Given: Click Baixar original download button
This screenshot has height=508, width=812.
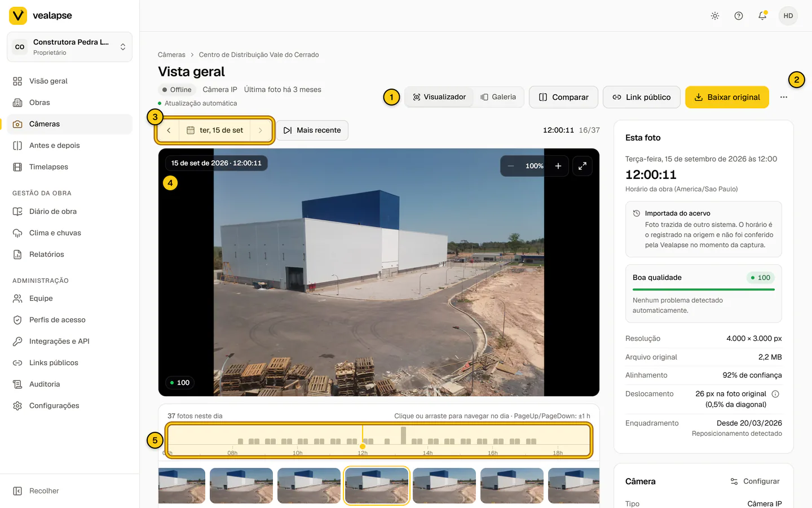Looking at the screenshot, I should click(x=727, y=97).
